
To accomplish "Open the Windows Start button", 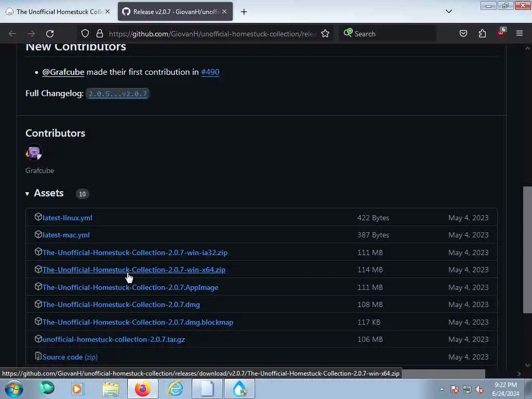I will 14,389.
